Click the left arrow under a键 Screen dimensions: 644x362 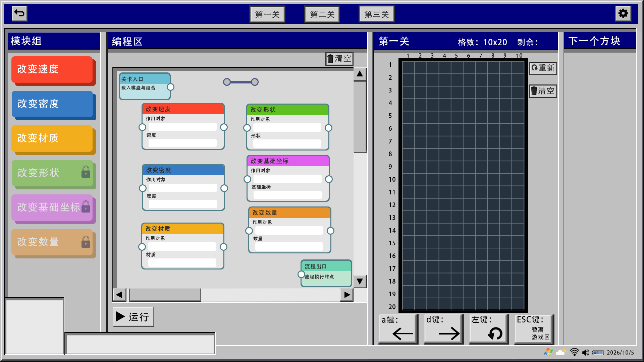point(402,334)
